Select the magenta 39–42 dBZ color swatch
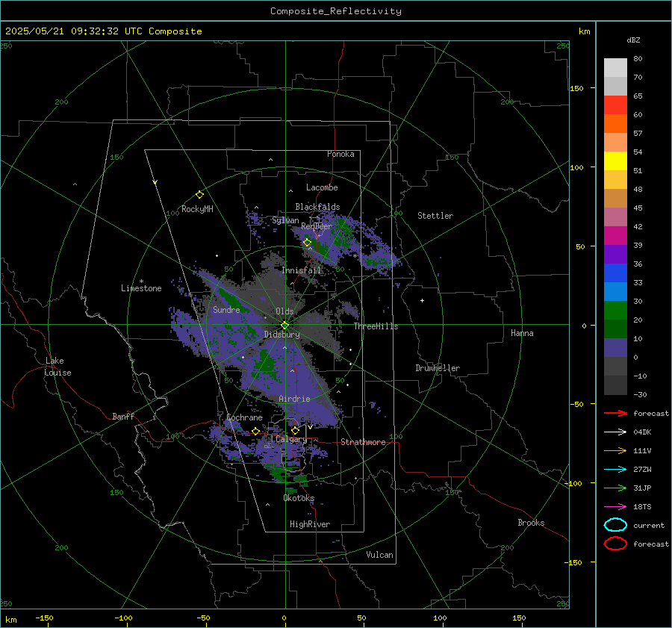This screenshot has height=628, width=672. coord(615,236)
